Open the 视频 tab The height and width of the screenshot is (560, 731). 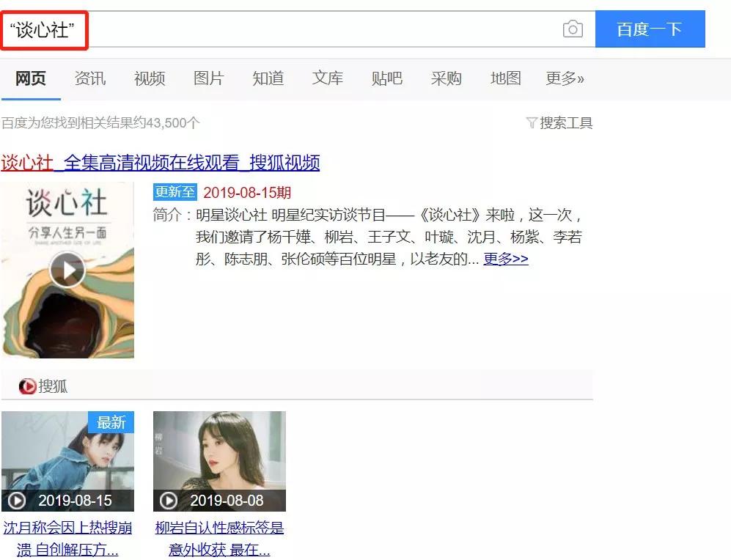coord(149,78)
